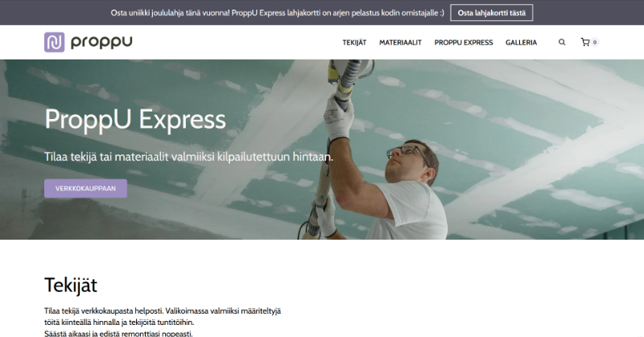Click the line Säästä aikaasi ja edistä remonttiasi

point(118,333)
